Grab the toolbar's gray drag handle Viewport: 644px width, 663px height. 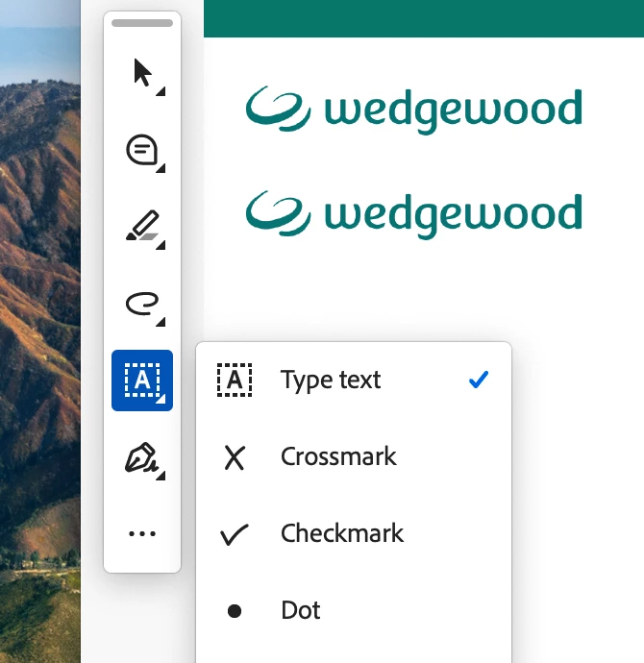point(142,23)
